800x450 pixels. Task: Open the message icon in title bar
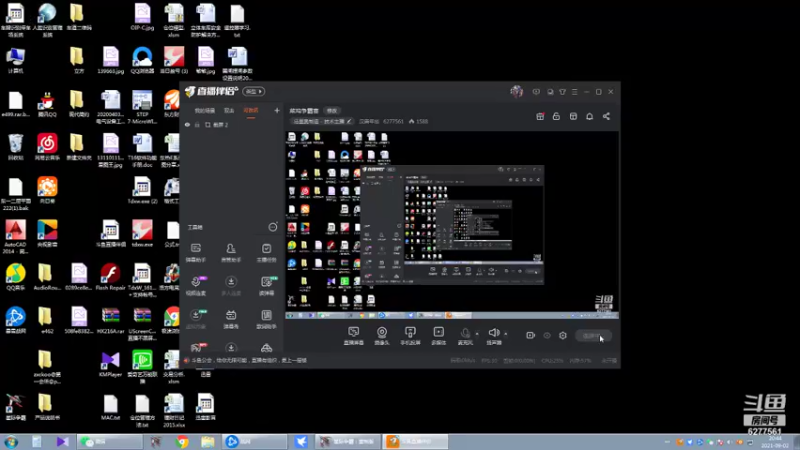click(536, 92)
